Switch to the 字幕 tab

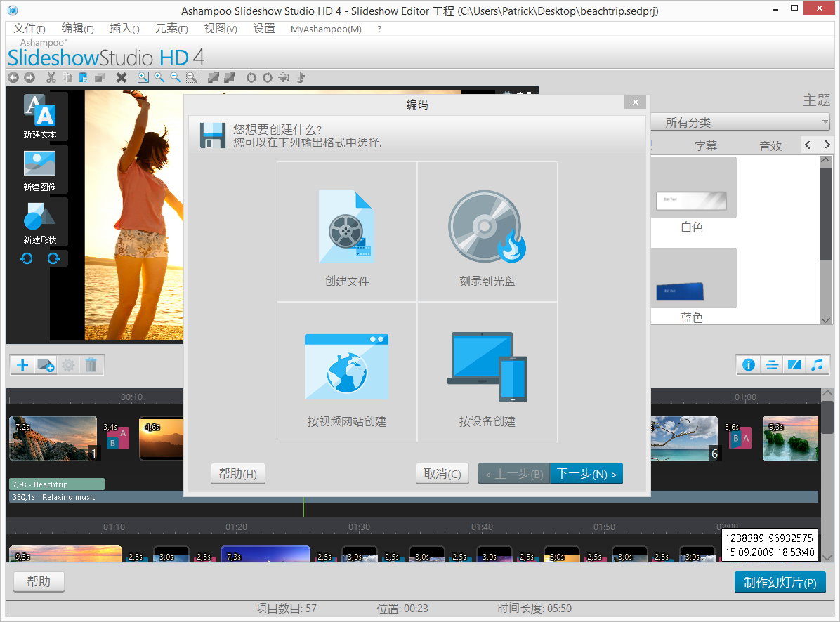click(x=706, y=145)
